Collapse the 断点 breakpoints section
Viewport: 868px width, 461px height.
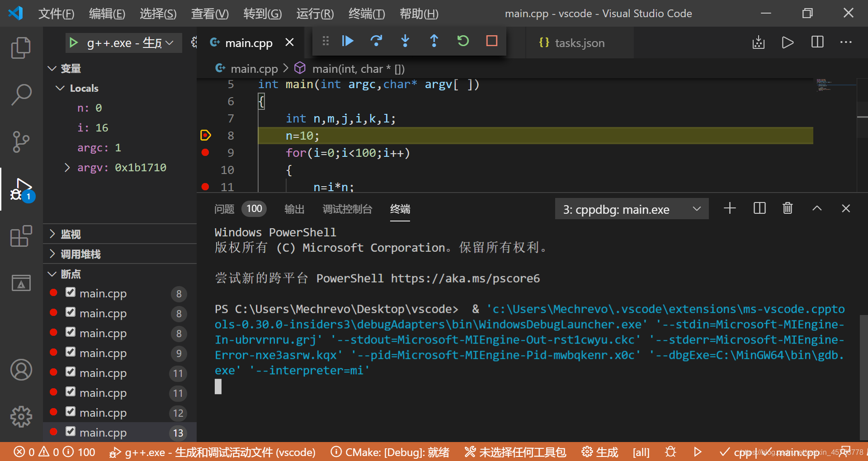click(x=120, y=274)
